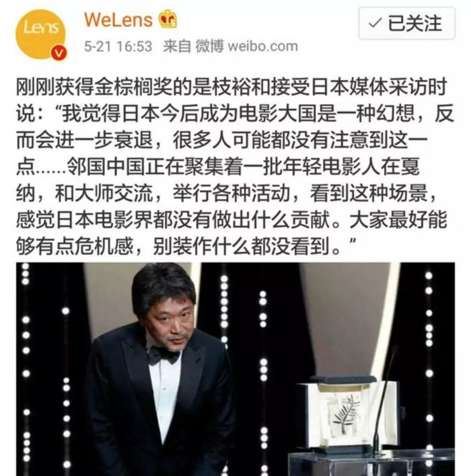Click the line starting 感觉日本电影界
The image size is (471, 476).
pyautogui.click(x=231, y=220)
